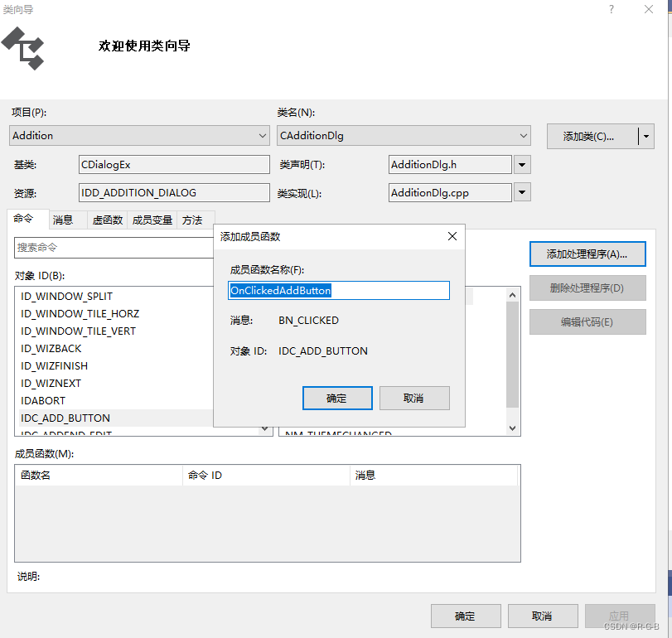672x638 pixels.
Task: Click the 函数名 column header
Action: [x=99, y=475]
